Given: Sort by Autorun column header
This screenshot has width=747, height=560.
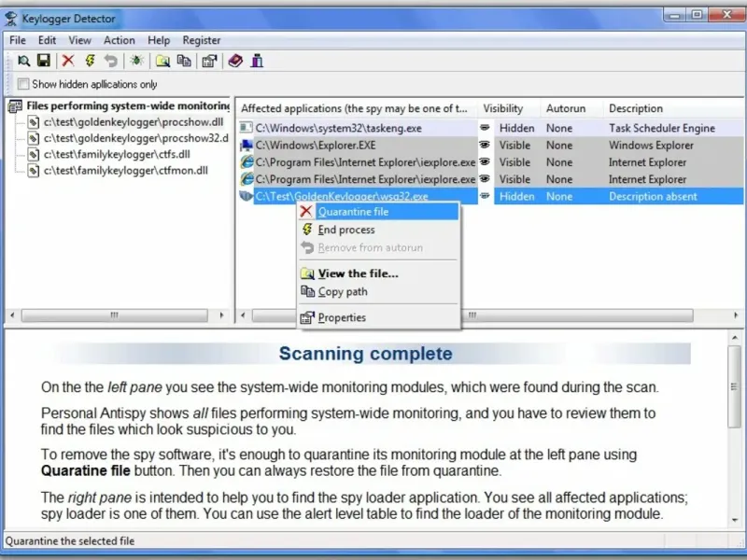Looking at the screenshot, I should pos(571,108).
